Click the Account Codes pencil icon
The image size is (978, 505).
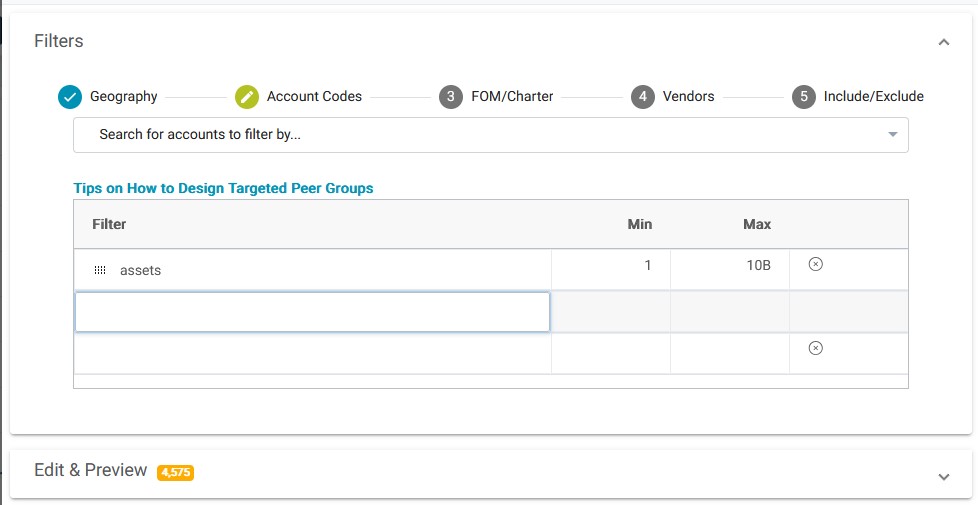click(x=247, y=97)
